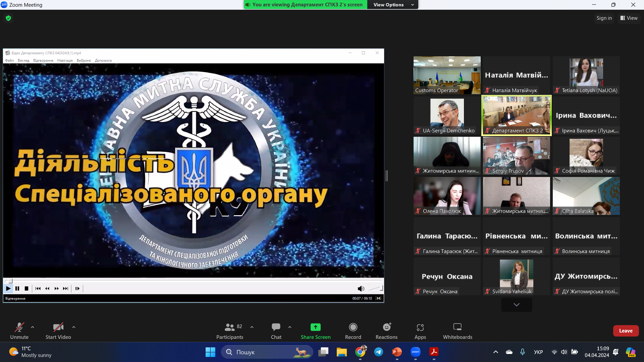Mute the media player volume icon
644x362 pixels.
tap(361, 288)
